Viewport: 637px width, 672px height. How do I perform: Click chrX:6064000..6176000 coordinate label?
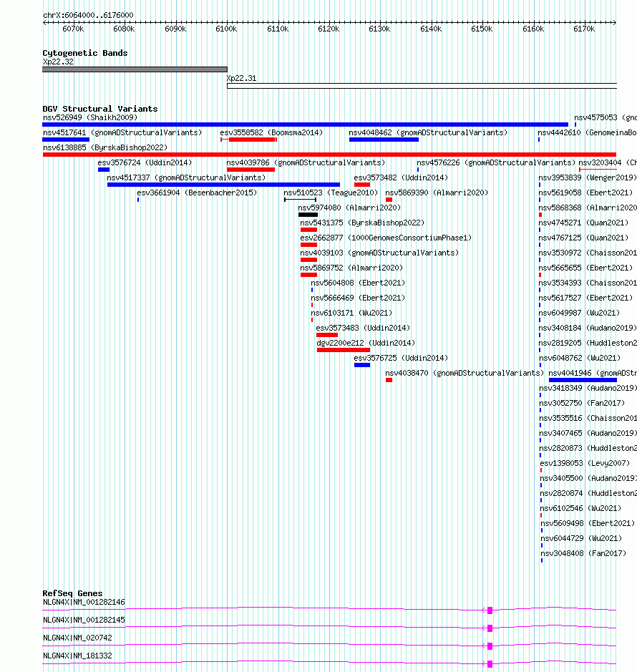click(88, 15)
